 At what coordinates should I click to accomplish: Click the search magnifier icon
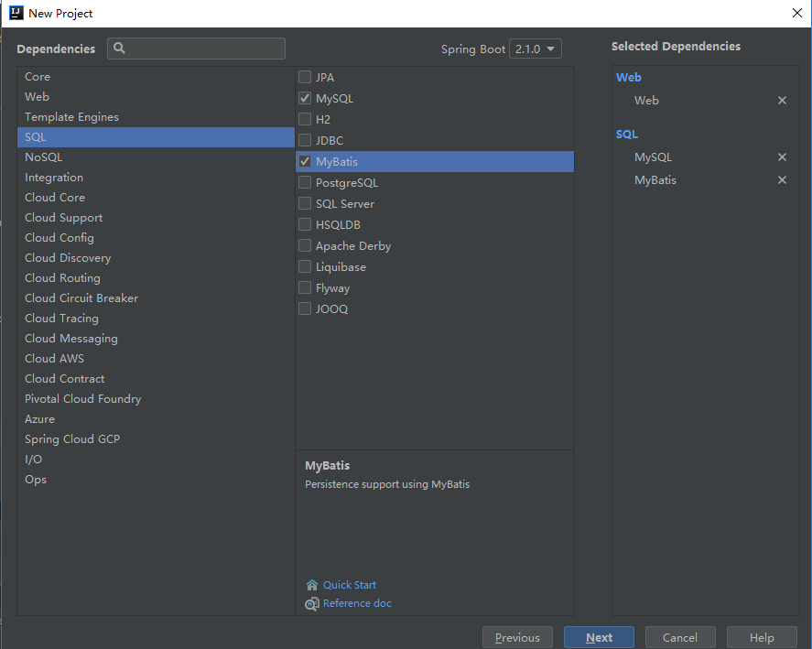pyautogui.click(x=119, y=49)
